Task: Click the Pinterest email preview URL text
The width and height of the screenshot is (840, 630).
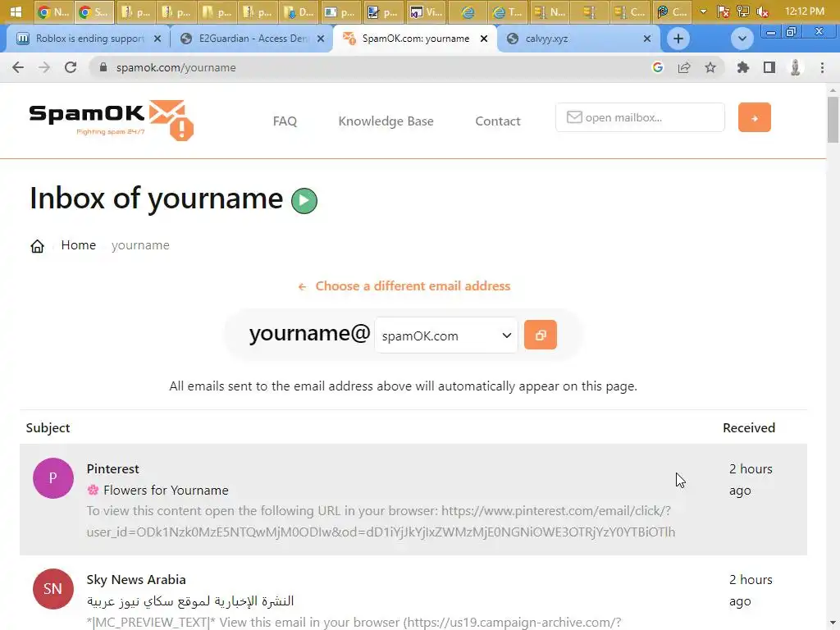Action: point(381,521)
